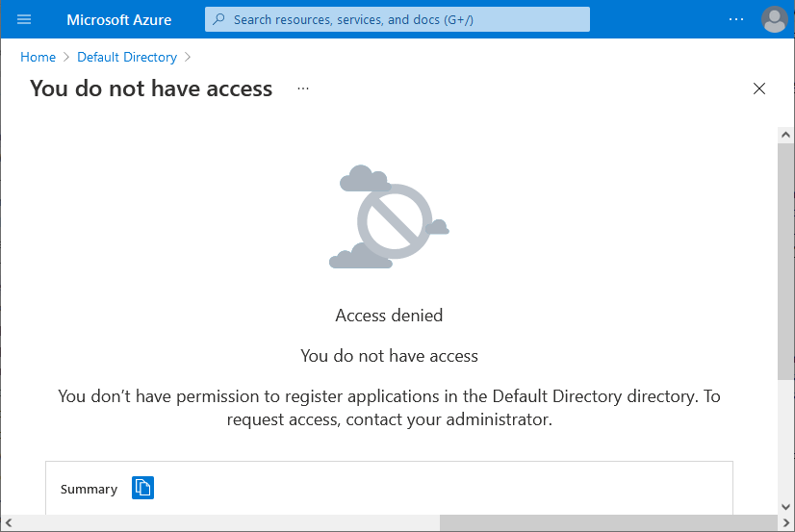
Task: Select the Access denied heading text
Action: click(x=389, y=316)
